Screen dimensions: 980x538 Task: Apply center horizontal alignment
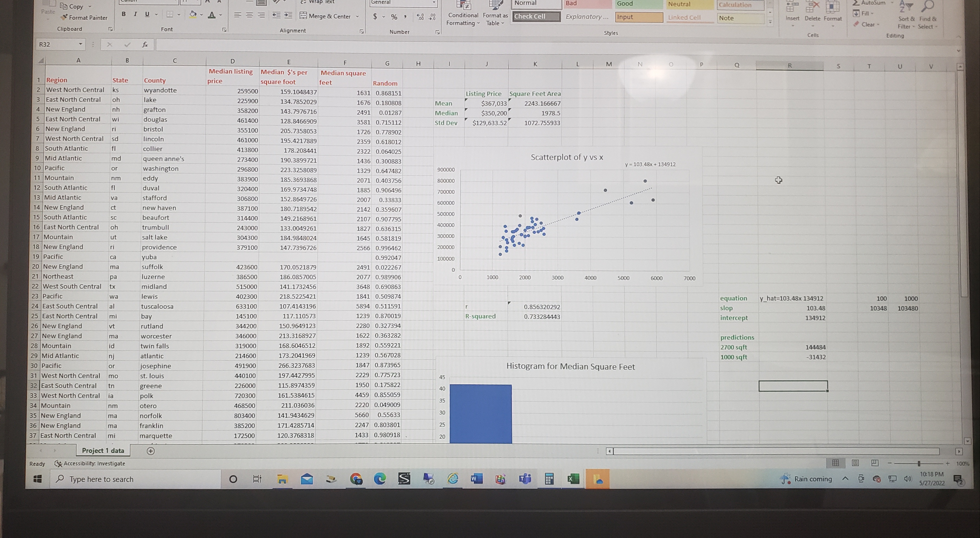(x=250, y=15)
